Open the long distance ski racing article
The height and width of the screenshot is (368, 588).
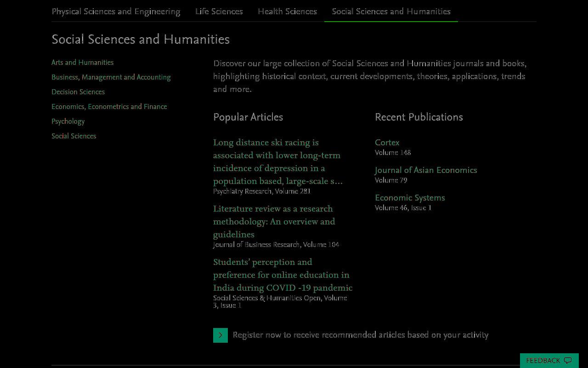pos(278,162)
